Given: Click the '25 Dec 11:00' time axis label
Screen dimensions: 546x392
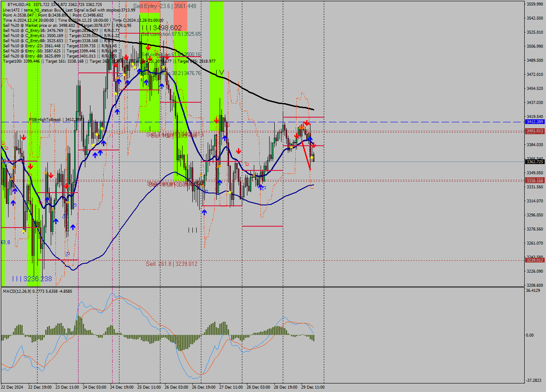Looking at the screenshot, I should pyautogui.click(x=149, y=387).
